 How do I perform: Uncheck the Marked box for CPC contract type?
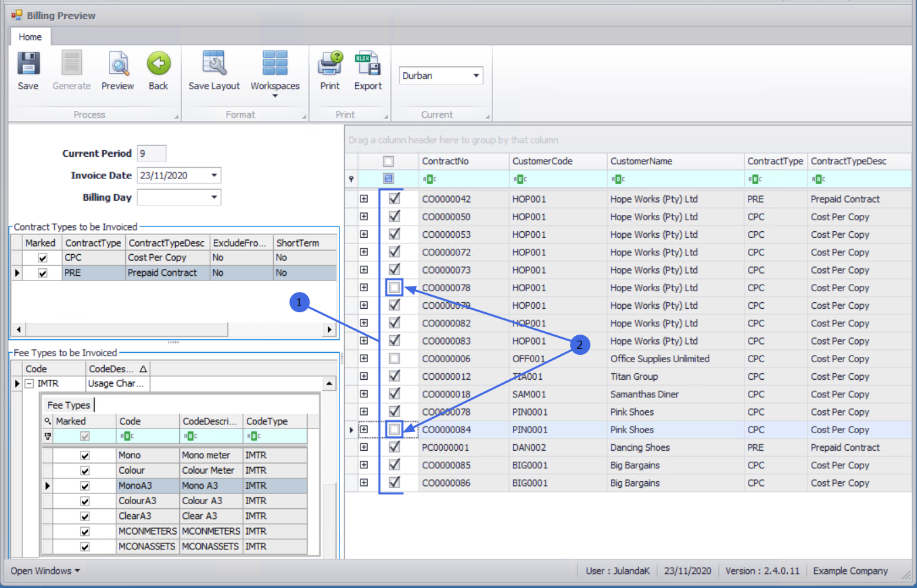[43, 258]
